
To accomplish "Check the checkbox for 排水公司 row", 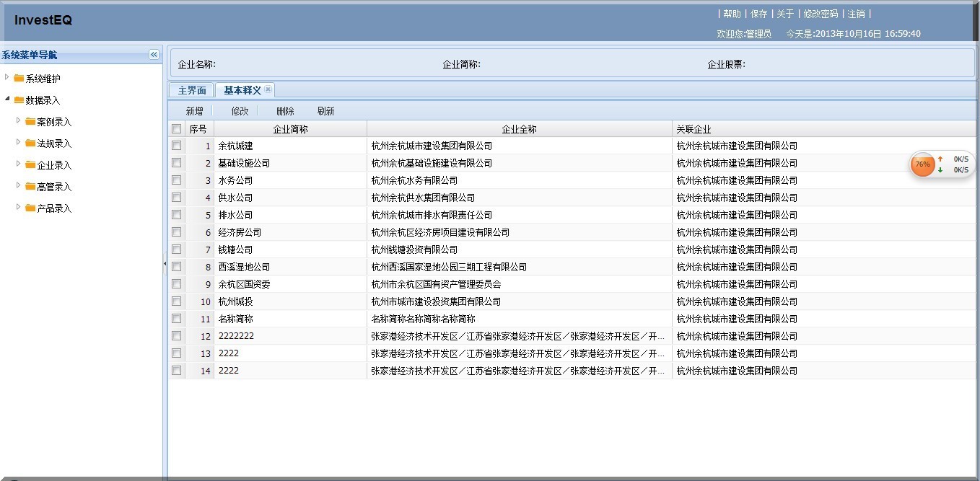I will click(x=177, y=214).
